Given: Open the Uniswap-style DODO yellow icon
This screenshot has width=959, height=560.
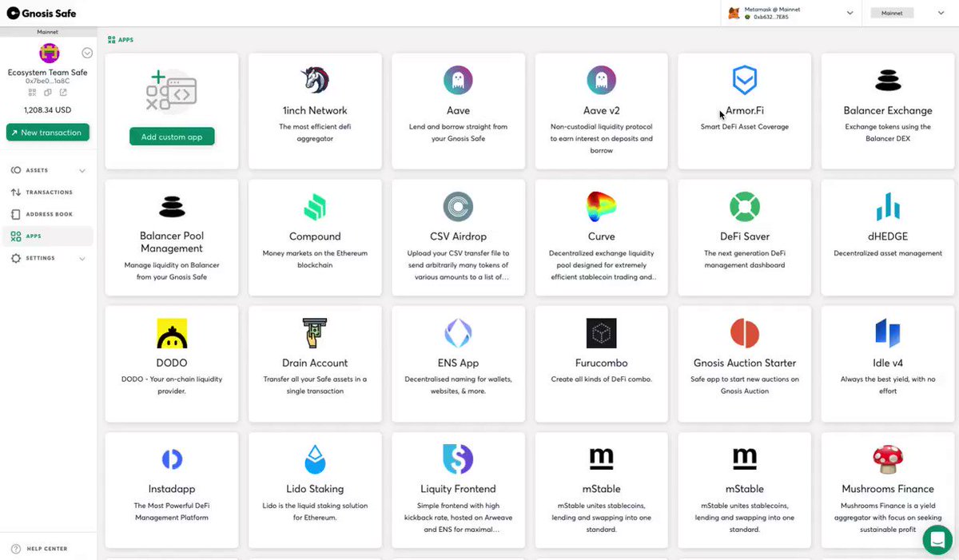Looking at the screenshot, I should 171,332.
